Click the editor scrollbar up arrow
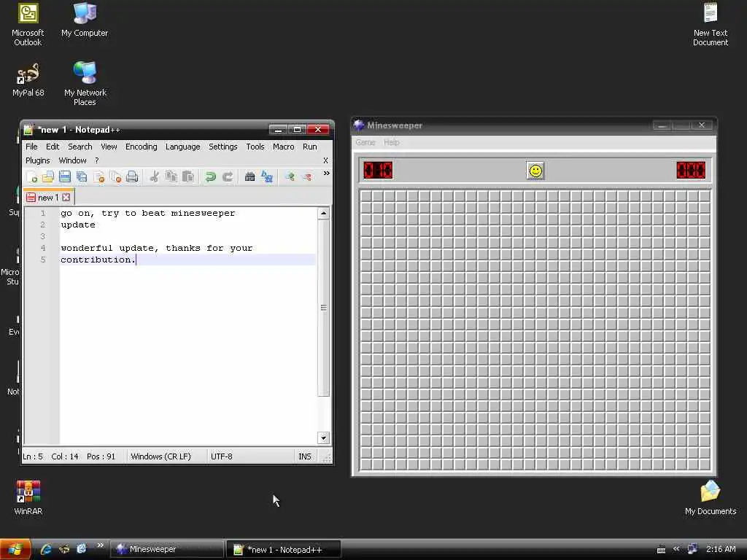Viewport: 747px width, 560px height. pyautogui.click(x=323, y=213)
